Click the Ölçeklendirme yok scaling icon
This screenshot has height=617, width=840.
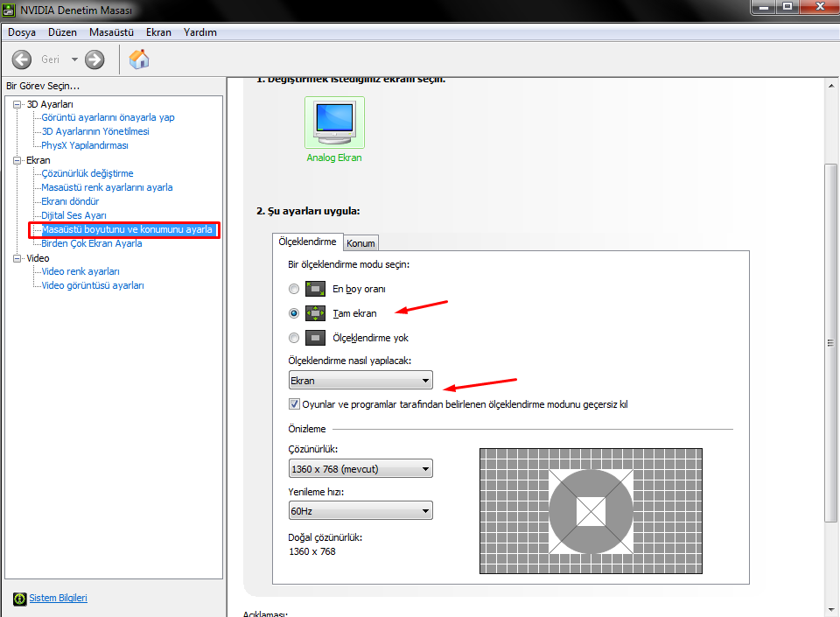[315, 338]
